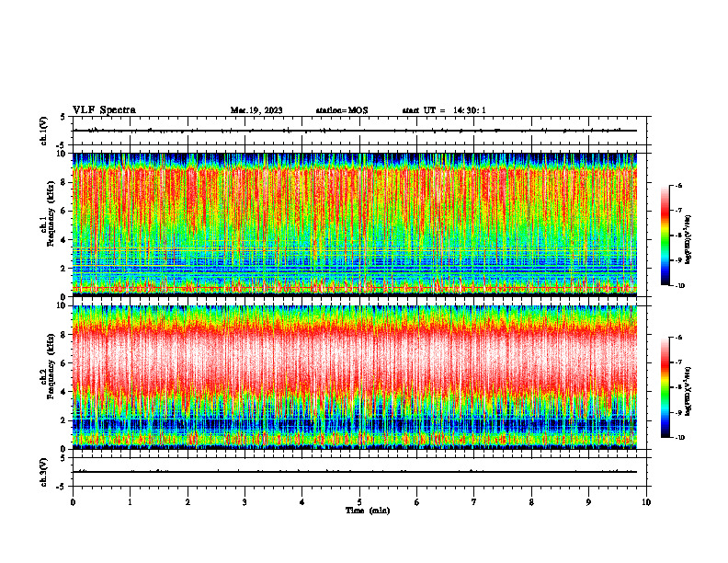
Task: Click the "-8" label on ch.1 color bar
Action: [678, 236]
